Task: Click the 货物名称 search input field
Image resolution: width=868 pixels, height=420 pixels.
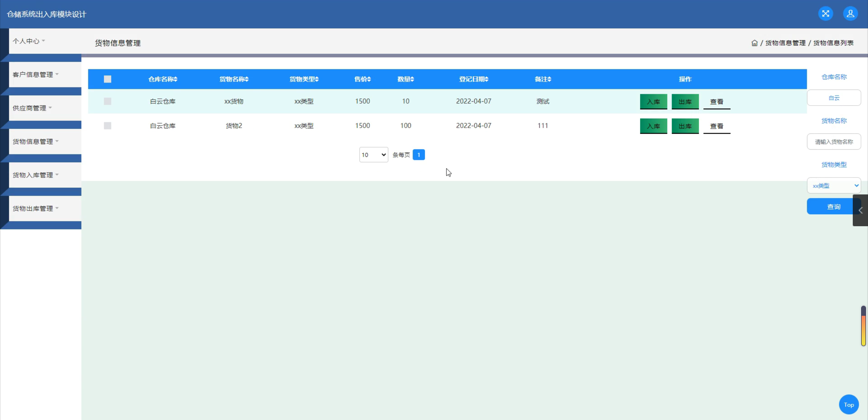Action: pyautogui.click(x=834, y=142)
